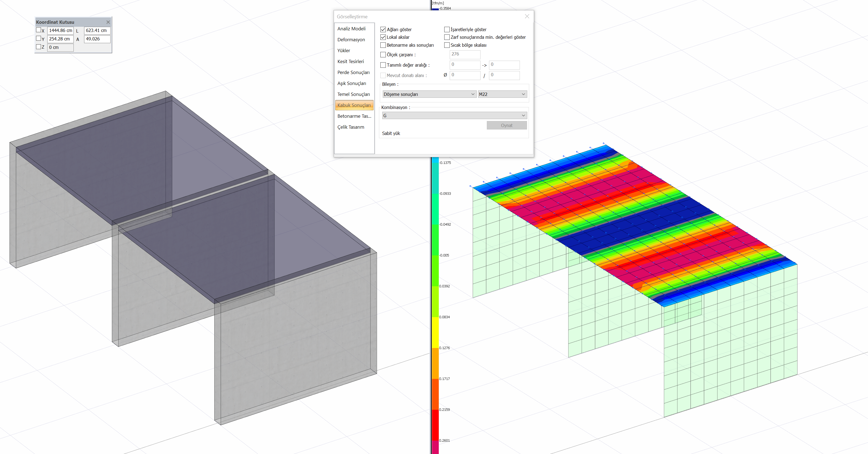The image size is (868, 454).
Task: Open the Döşeme sonuçları dropdown
Action: (429, 94)
